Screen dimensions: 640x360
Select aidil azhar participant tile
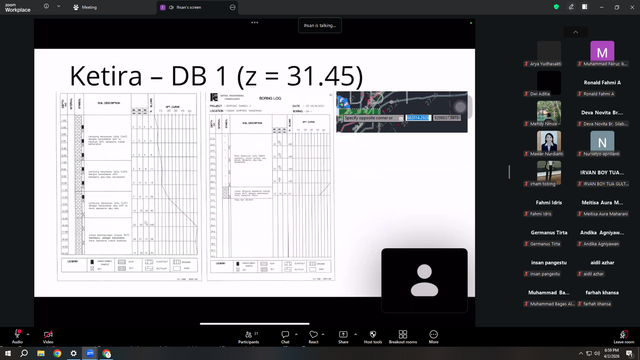pos(602,265)
